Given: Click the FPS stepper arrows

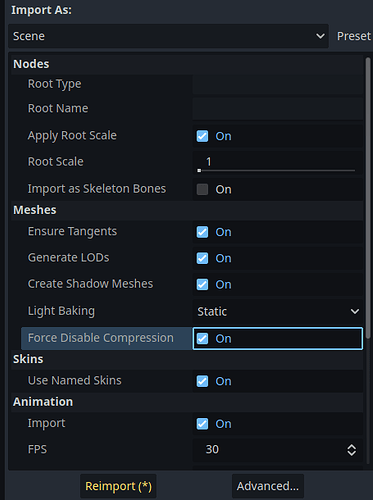Looking at the screenshot, I should tap(352, 450).
